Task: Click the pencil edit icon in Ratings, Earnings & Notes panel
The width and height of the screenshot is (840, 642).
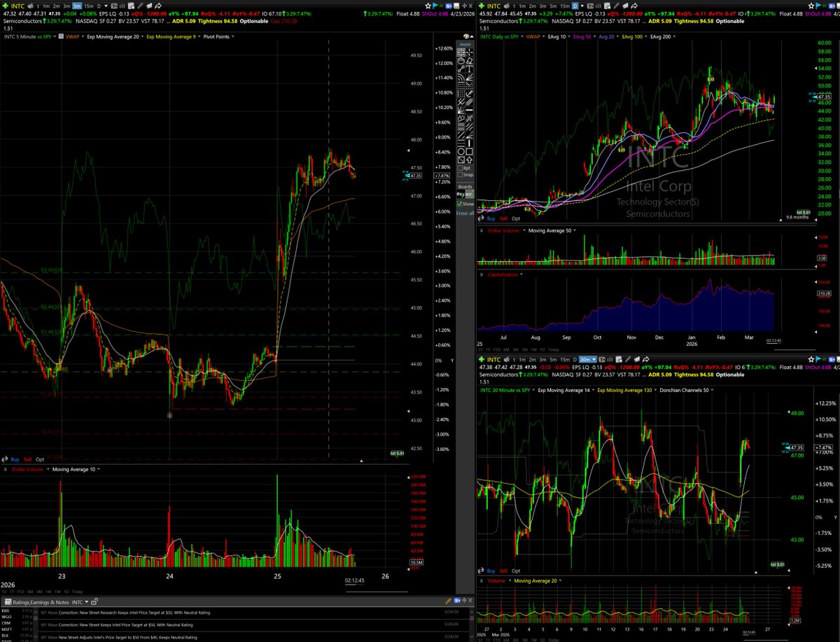Action: pyautogui.click(x=448, y=601)
